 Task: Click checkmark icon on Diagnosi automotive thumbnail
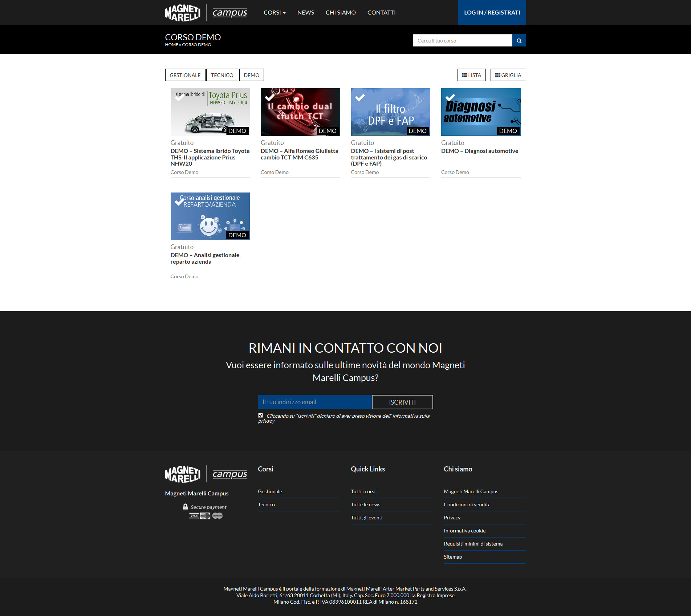click(x=450, y=97)
